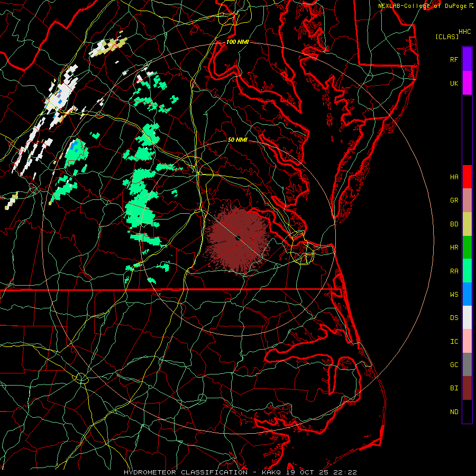Click the WS legend label
The height and width of the screenshot is (476, 476).
(x=454, y=294)
